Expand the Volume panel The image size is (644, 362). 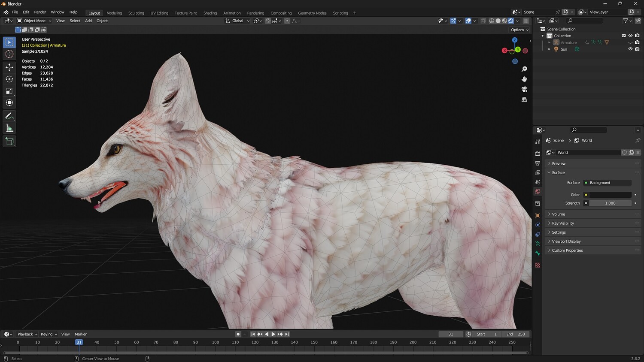coord(592,214)
